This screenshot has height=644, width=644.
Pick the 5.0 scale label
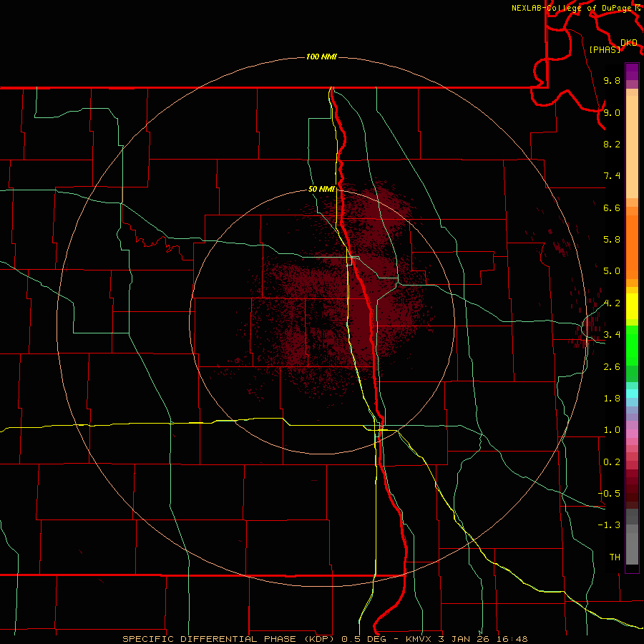612,271
